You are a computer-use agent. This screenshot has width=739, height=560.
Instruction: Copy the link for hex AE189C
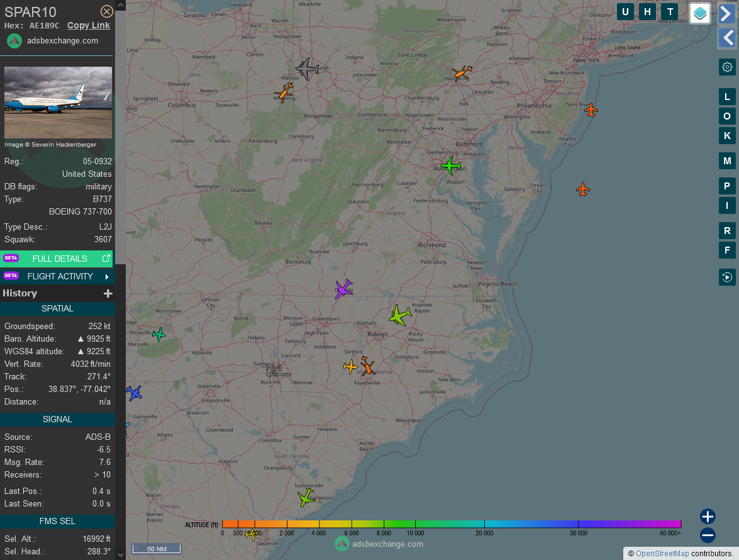89,25
